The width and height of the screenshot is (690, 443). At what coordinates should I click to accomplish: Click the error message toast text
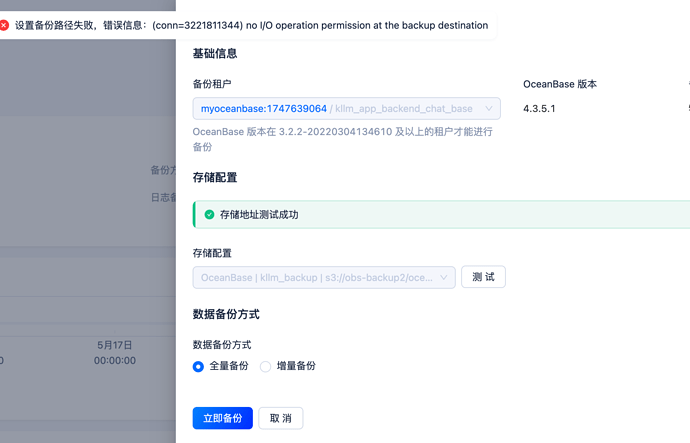[x=251, y=26]
